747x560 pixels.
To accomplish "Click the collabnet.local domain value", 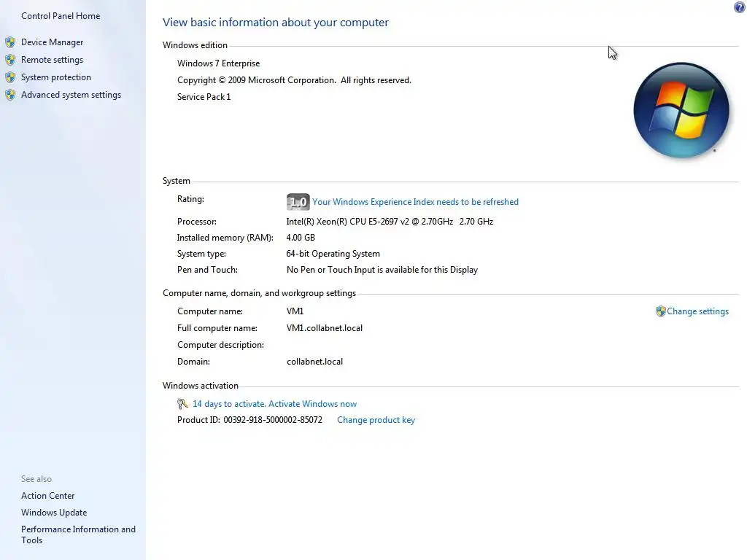I will pos(314,362).
